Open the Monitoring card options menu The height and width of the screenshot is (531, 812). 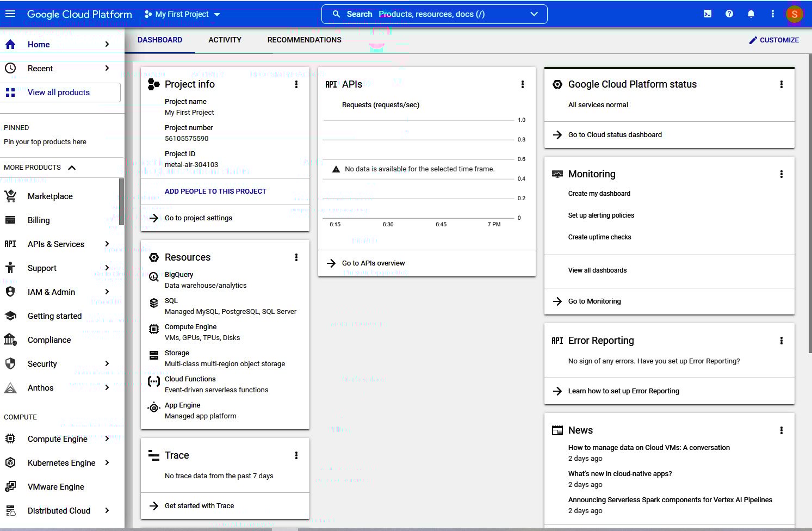pyautogui.click(x=782, y=174)
